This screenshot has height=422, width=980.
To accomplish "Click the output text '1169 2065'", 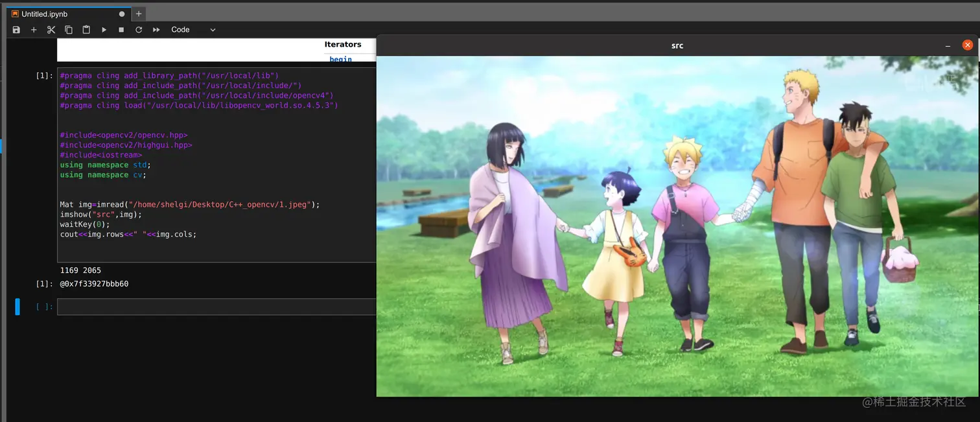I will click(80, 270).
